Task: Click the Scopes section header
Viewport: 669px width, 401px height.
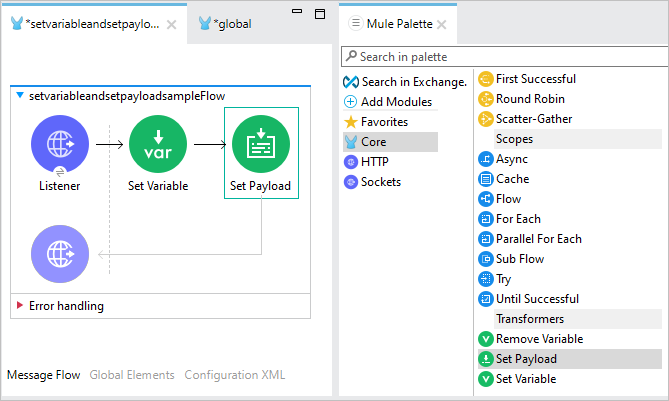Action: click(x=578, y=139)
